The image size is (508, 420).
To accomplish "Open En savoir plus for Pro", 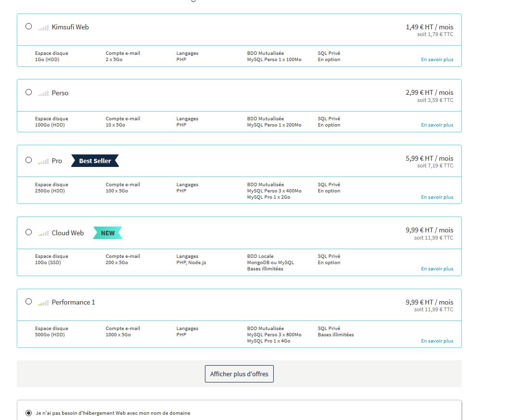I will point(437,197).
